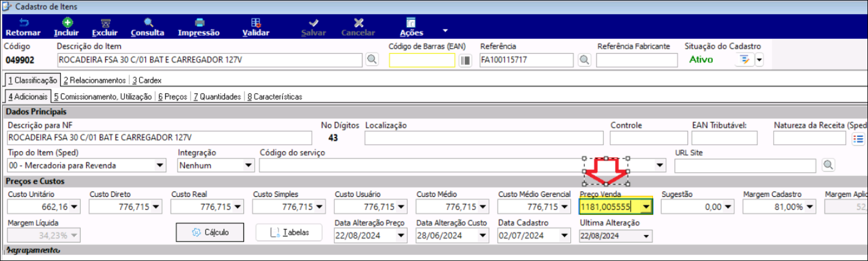The width and height of the screenshot is (868, 261).
Task: Expand Custo Usuário dropdown arrow
Action: [x=401, y=207]
